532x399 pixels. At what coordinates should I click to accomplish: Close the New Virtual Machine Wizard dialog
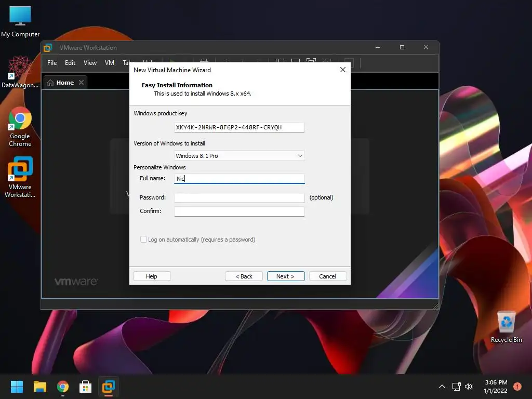click(x=343, y=70)
